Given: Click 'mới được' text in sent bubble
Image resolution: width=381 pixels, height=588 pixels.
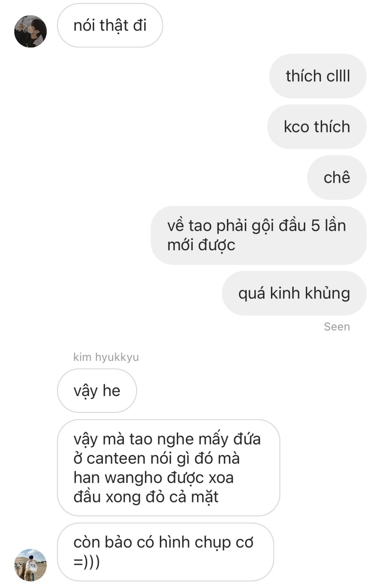Looking at the screenshot, I should click(x=201, y=245).
